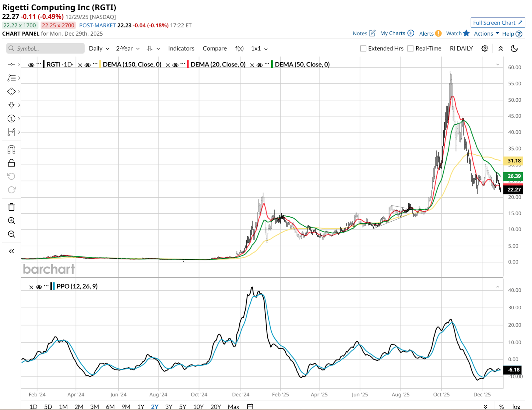Toggle the PPO pane chevron
Screen dimensions: 532x410
[x=497, y=286]
